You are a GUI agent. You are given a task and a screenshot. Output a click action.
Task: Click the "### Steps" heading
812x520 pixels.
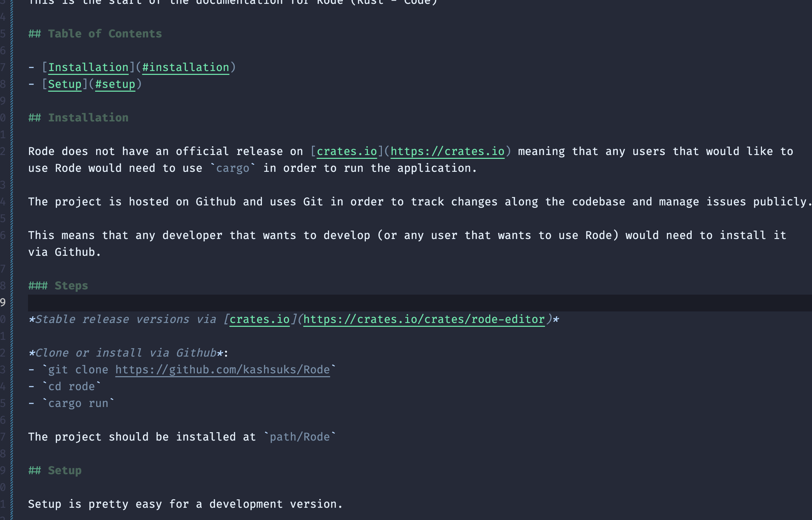[71, 286]
